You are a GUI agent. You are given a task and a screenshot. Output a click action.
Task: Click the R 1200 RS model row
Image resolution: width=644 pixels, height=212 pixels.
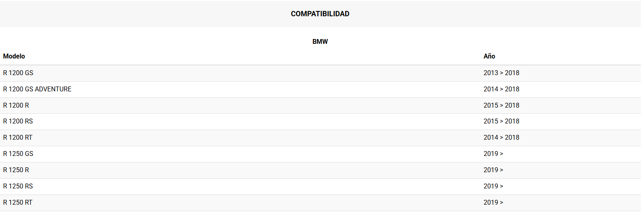pos(18,121)
